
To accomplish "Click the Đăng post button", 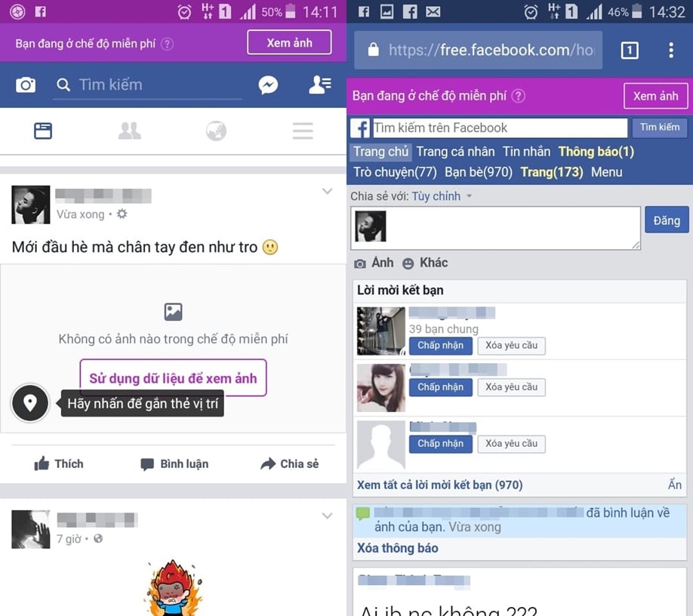I will pos(667,220).
